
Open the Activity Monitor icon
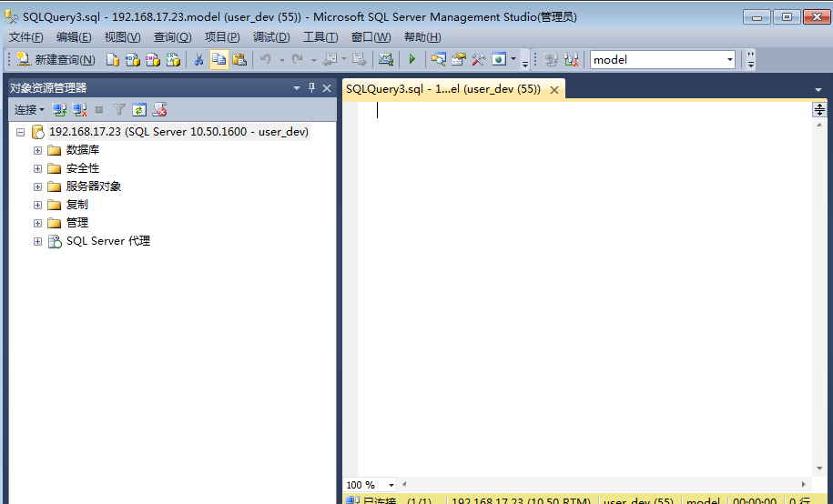coord(386,59)
